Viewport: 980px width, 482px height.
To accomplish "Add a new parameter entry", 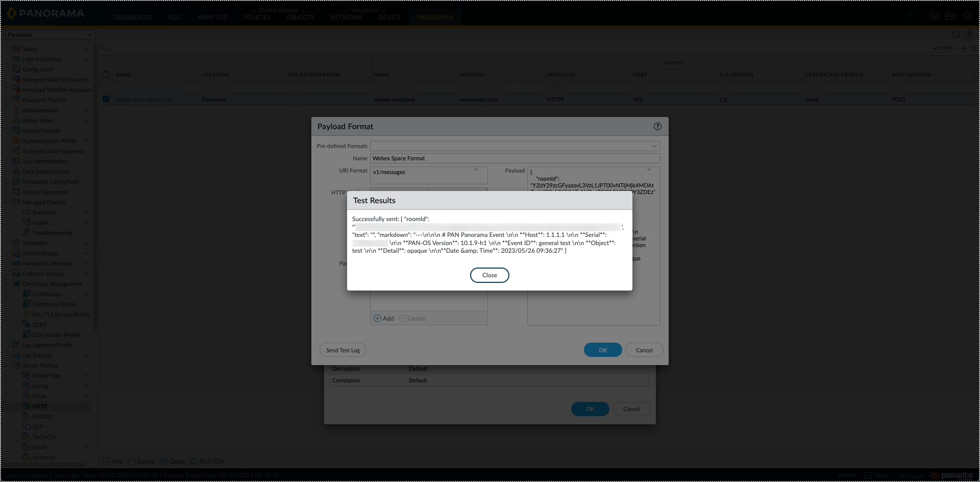I will [x=384, y=319].
